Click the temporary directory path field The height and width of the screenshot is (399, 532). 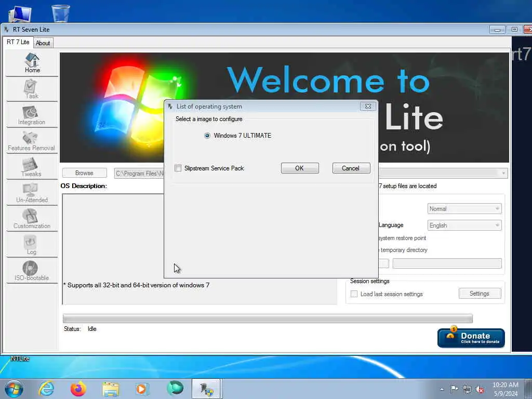point(447,263)
